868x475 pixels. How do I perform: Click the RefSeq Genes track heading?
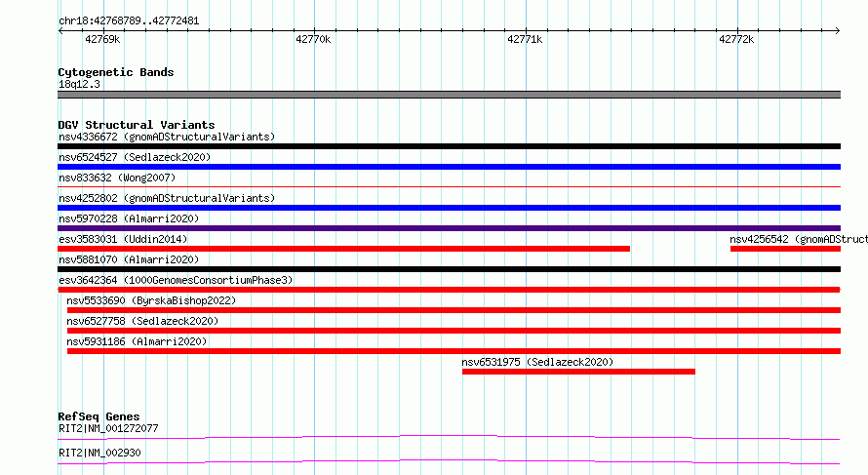[99, 416]
